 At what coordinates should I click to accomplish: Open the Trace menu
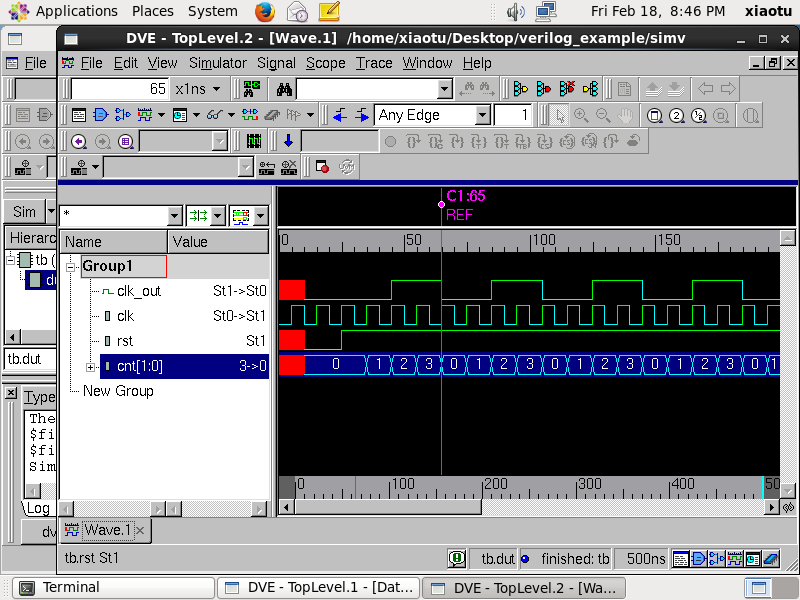(x=374, y=63)
